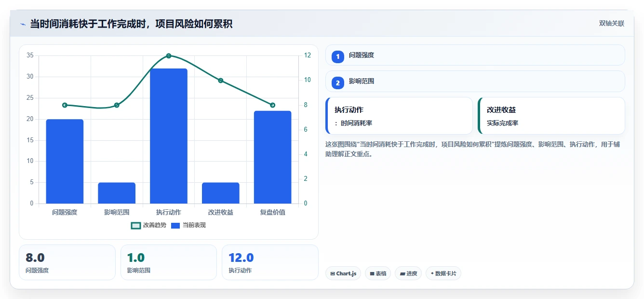The image size is (644, 299).
Task: Select the 执行动作 blue bar
Action: pyautogui.click(x=169, y=136)
